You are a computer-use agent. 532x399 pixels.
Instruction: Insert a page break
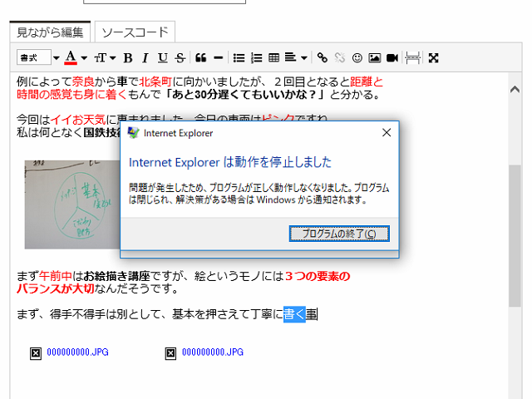click(412, 58)
